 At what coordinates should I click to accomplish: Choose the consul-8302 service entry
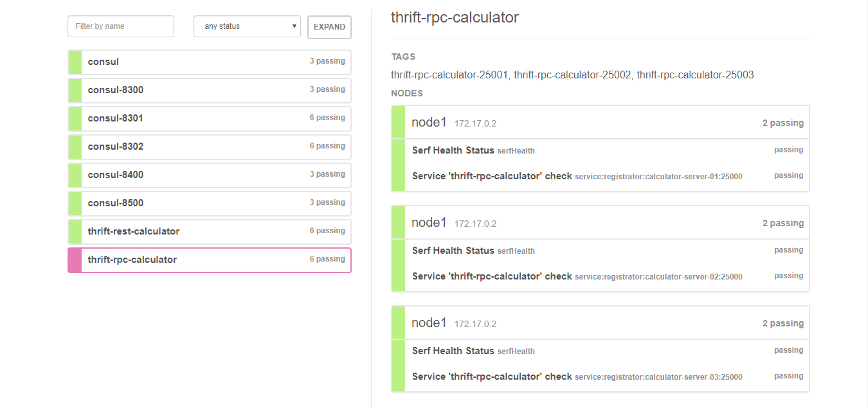point(210,146)
